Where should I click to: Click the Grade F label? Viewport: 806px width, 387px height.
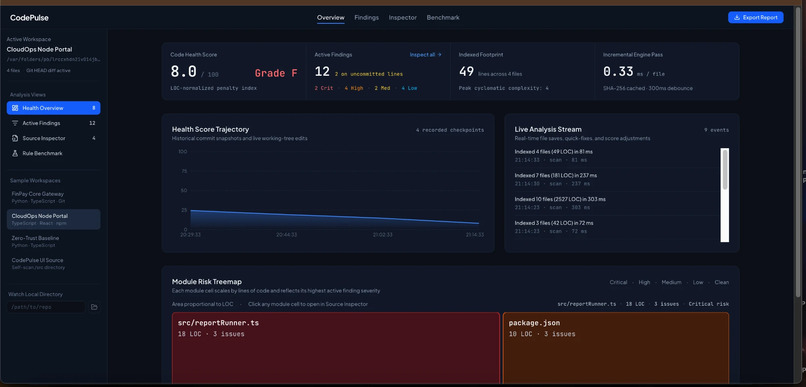[x=276, y=73]
